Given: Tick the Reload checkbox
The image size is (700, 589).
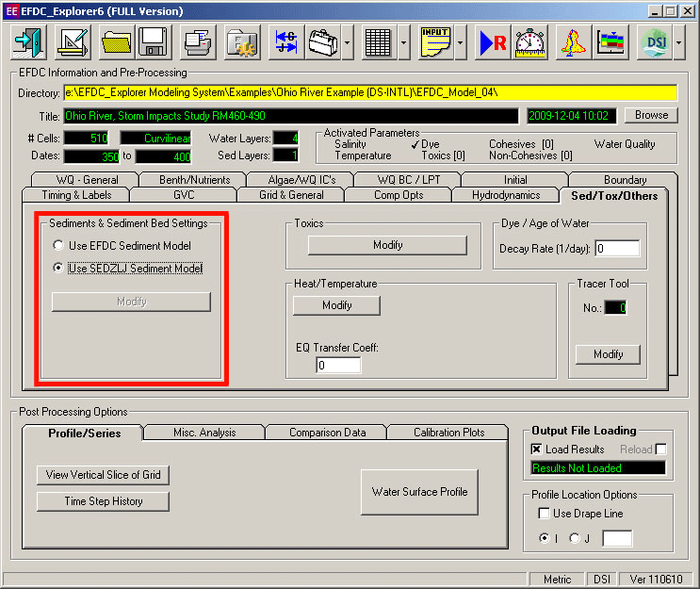Looking at the screenshot, I should point(661,449).
